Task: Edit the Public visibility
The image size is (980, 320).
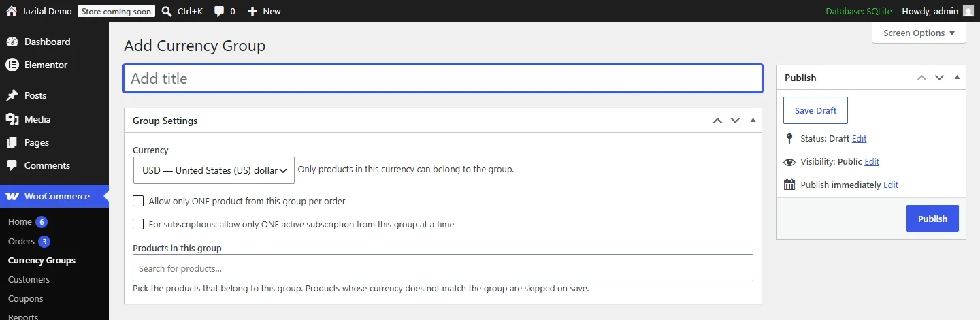Action: pos(872,161)
